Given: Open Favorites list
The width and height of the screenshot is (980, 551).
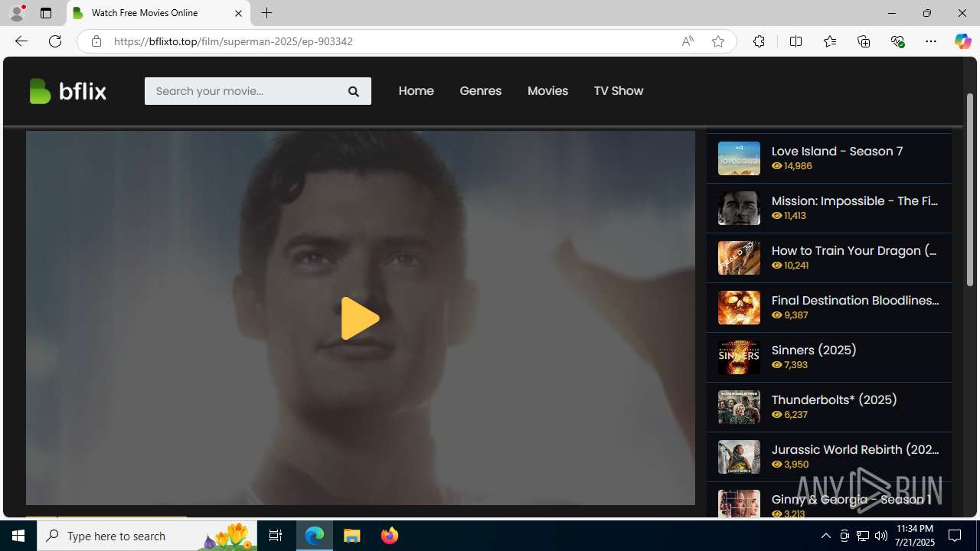Looking at the screenshot, I should coord(829,41).
